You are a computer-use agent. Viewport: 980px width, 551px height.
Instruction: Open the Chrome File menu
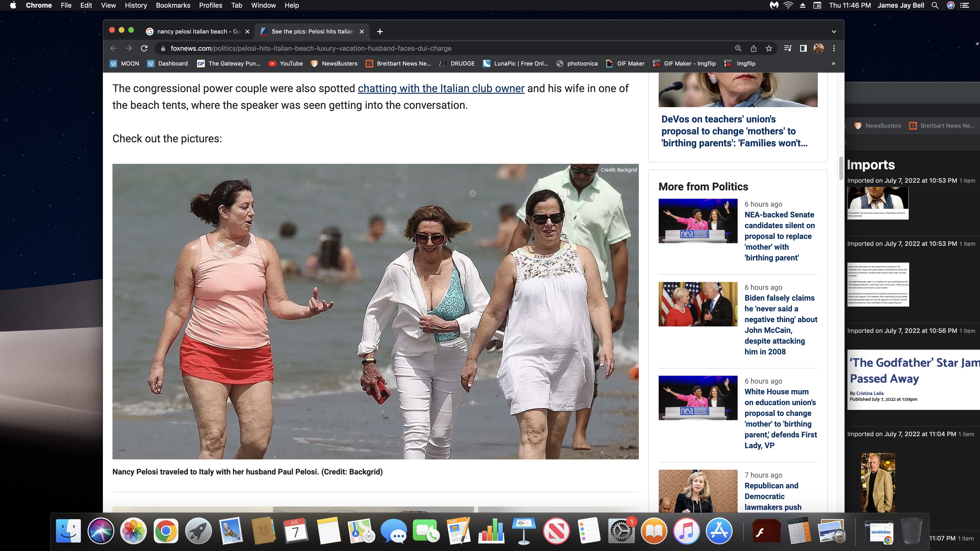pos(66,5)
